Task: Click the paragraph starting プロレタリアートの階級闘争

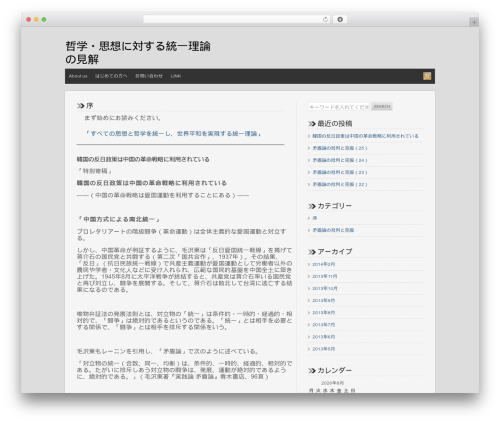Action: click(x=181, y=235)
